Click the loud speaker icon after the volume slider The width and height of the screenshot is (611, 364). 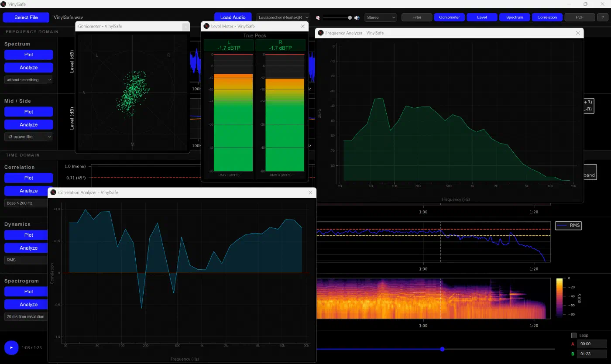[x=357, y=17]
